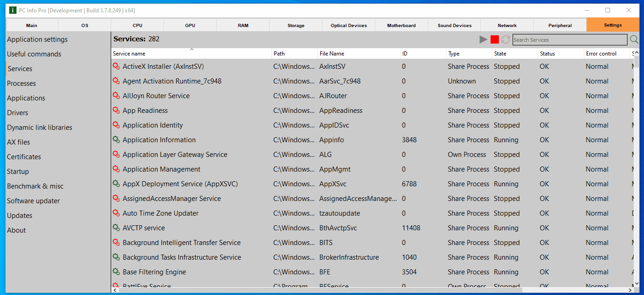Screen dimensions: 644x295
Task: Click the PC Info Pro app icon
Action: tap(12, 10)
